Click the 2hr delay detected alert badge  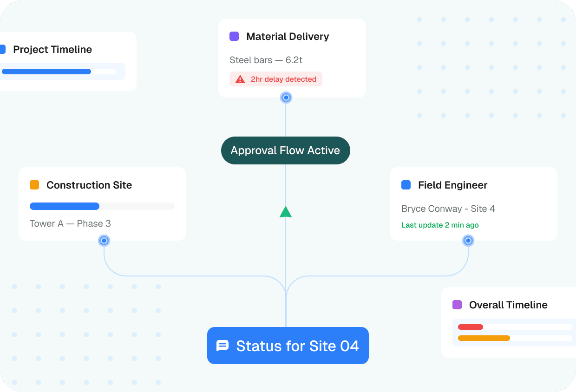point(276,79)
